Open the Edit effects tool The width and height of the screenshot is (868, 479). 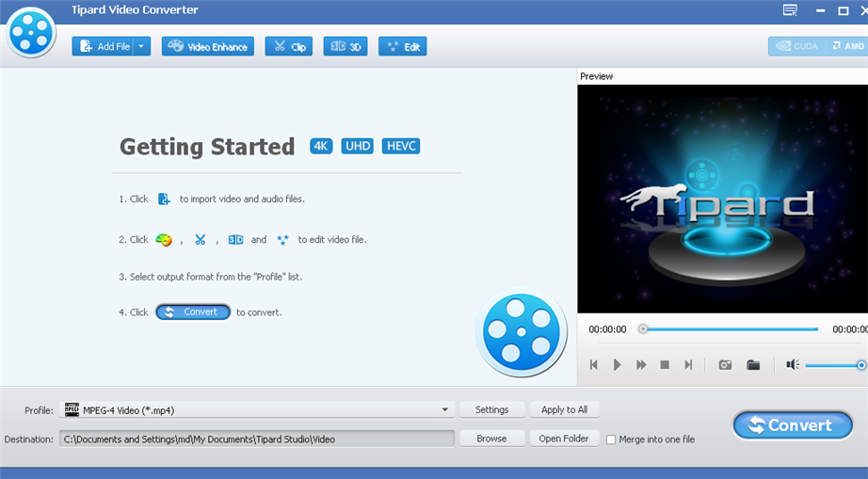tap(402, 46)
